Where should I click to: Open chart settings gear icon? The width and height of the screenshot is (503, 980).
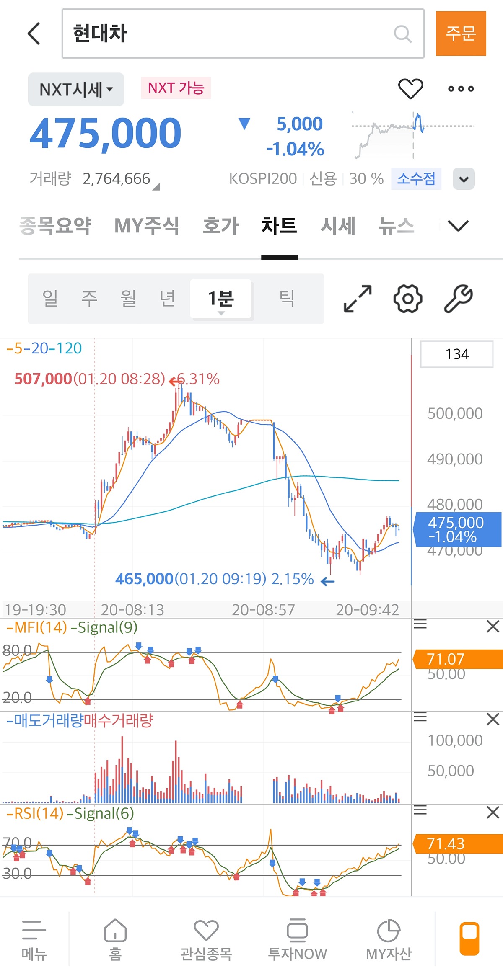[x=407, y=299]
